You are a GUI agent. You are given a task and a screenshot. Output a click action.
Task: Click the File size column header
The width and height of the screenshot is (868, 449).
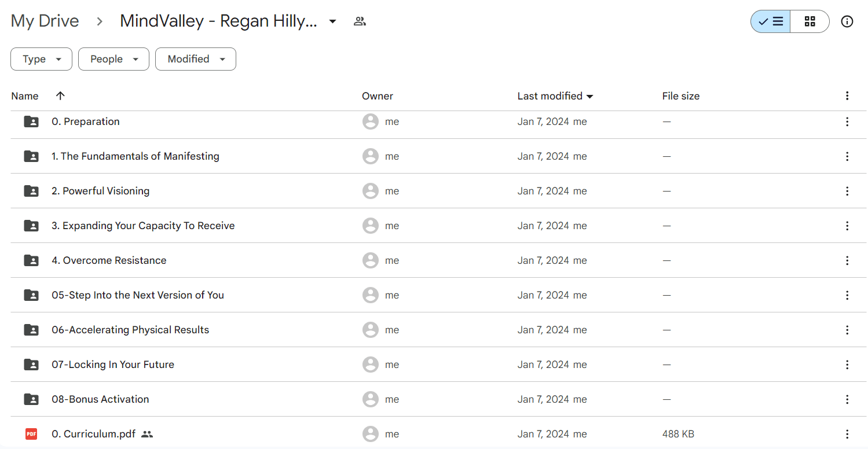point(681,96)
